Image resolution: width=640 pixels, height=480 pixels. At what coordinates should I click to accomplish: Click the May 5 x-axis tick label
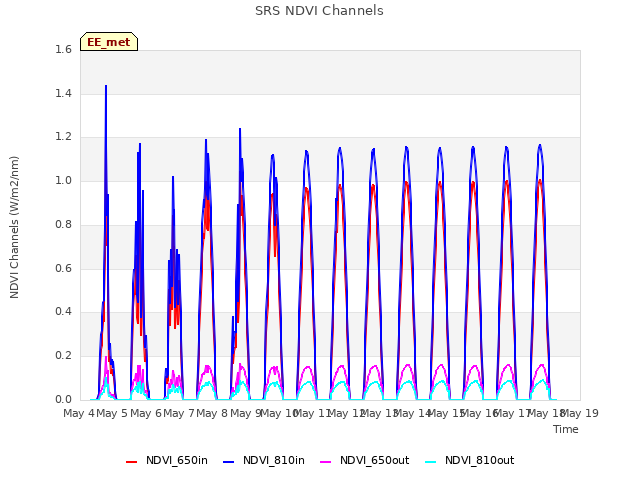112,413
